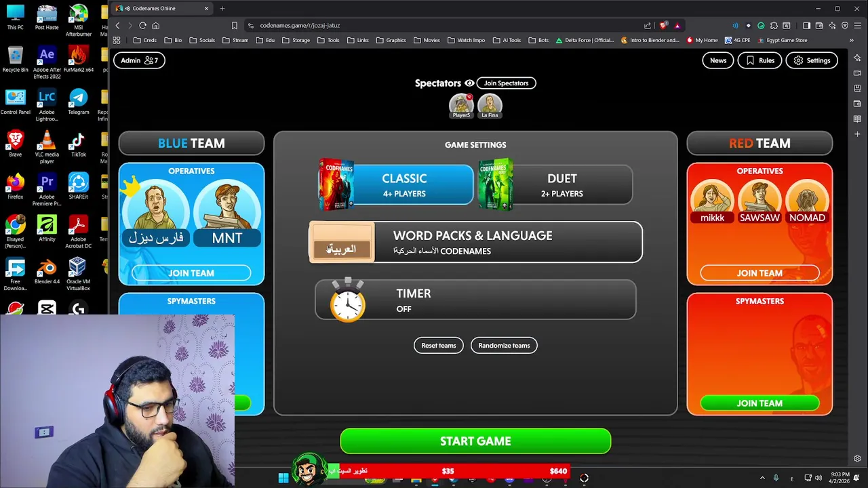Reload the page

pyautogui.click(x=142, y=25)
